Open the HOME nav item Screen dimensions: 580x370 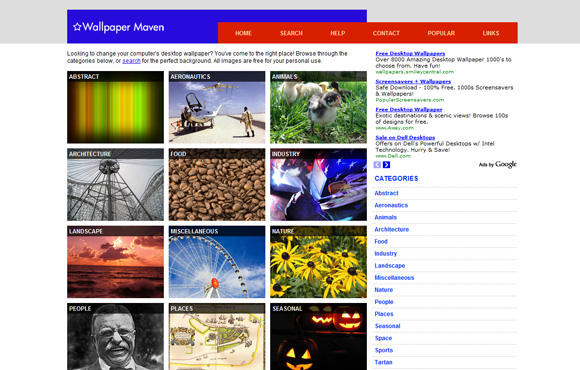(x=243, y=33)
